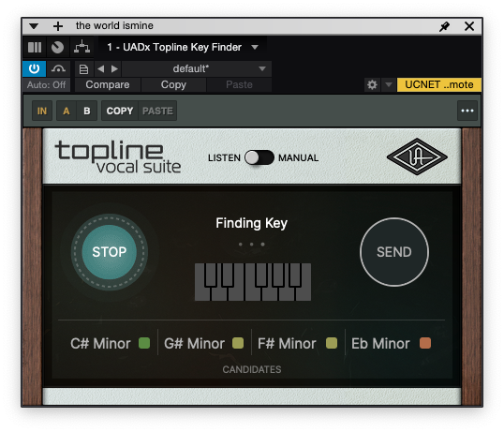Viewport: 504px width, 432px height.
Task: Click the Universal Audio diamond logo
Action: [x=417, y=156]
